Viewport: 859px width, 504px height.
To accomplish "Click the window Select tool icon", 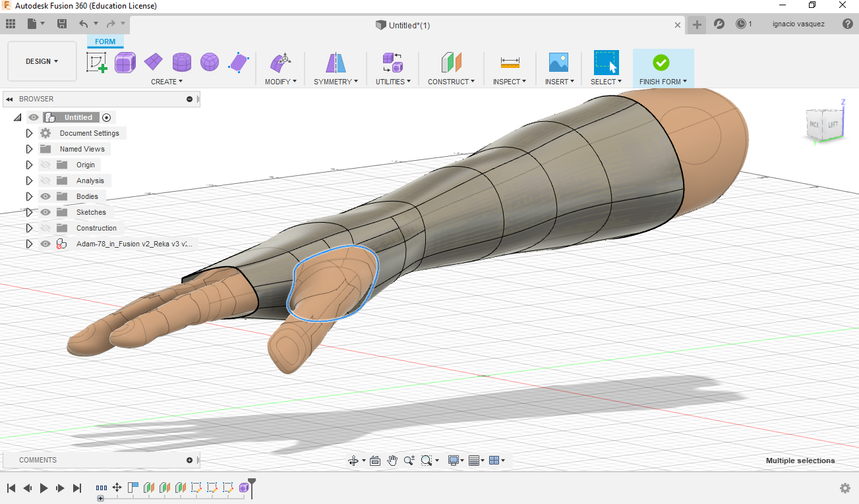I will (606, 63).
